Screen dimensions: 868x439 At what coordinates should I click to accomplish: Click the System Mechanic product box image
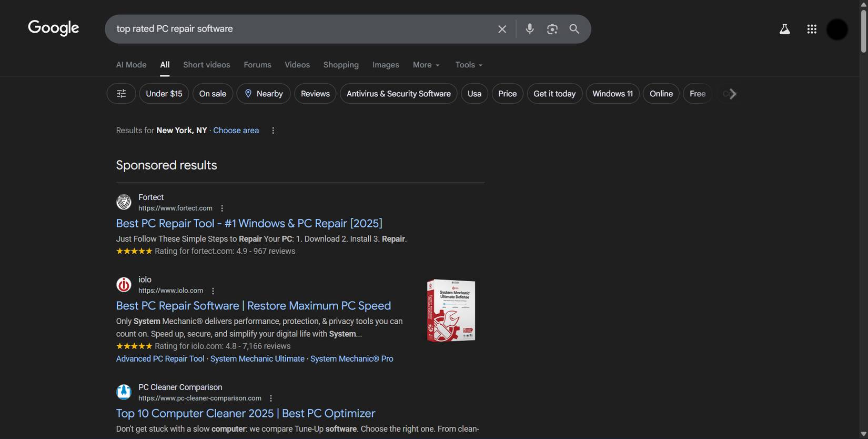451,311
